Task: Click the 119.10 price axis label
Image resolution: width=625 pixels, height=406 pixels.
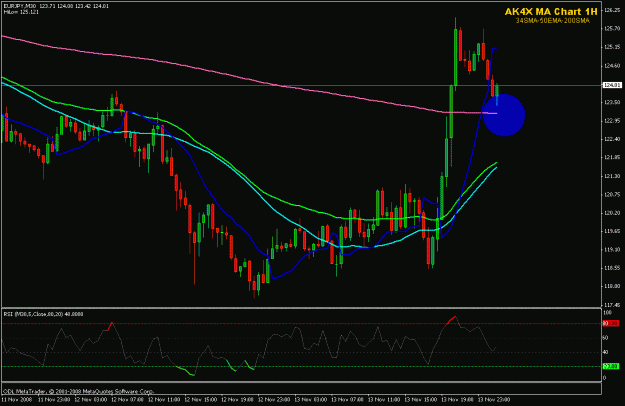Action: 612,250
